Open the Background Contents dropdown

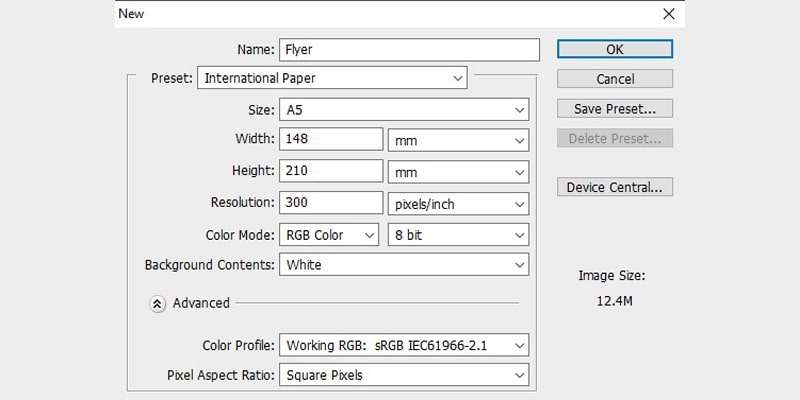coord(404,265)
